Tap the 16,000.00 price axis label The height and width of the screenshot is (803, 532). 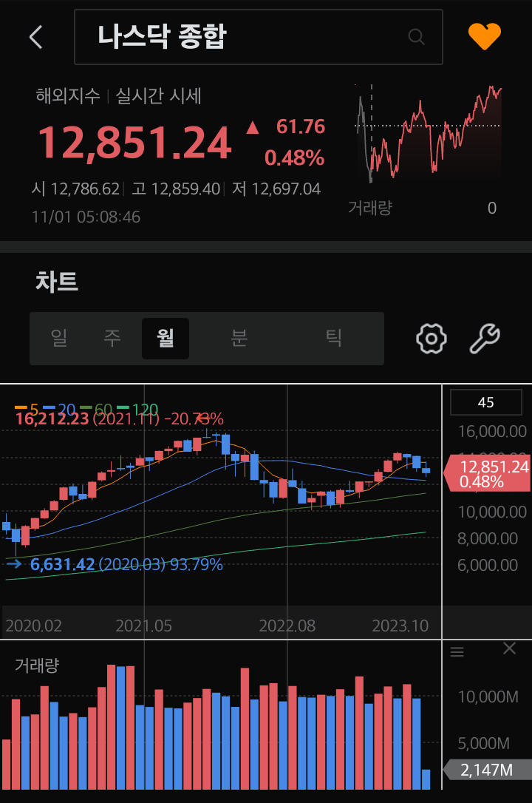pos(492,432)
